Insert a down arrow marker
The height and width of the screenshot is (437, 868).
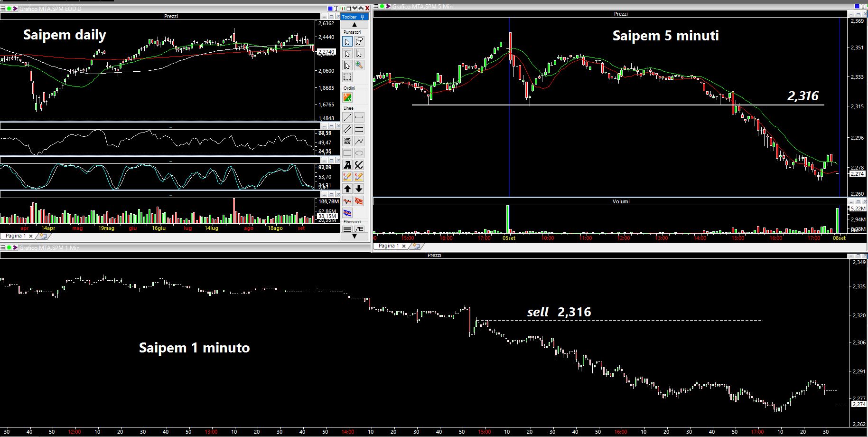[x=359, y=189]
